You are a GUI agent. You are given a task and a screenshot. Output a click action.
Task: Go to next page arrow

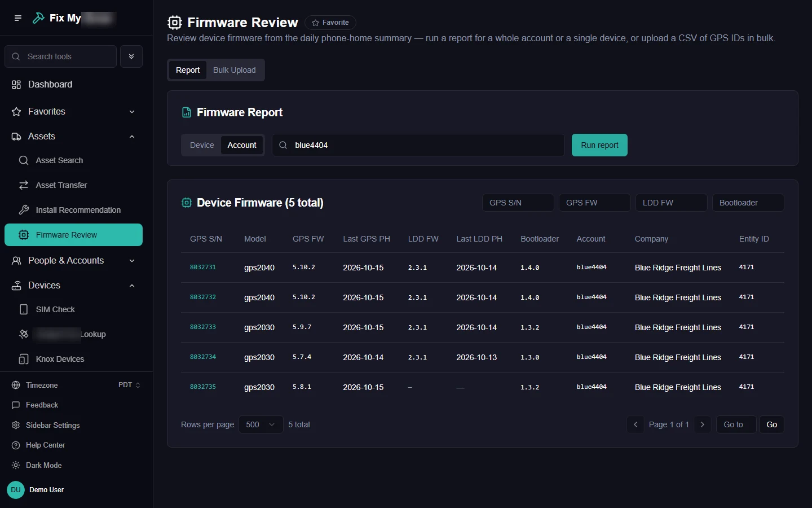point(702,424)
